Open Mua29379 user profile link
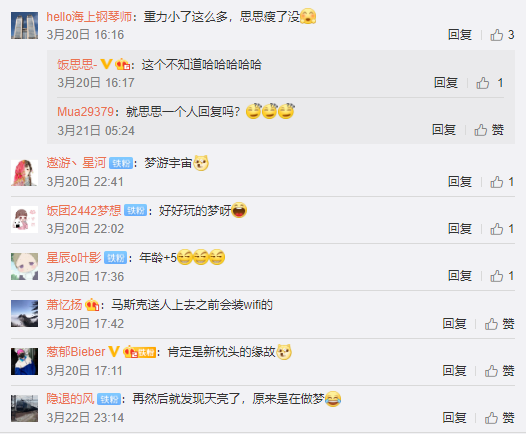The width and height of the screenshot is (526, 434). [85, 112]
